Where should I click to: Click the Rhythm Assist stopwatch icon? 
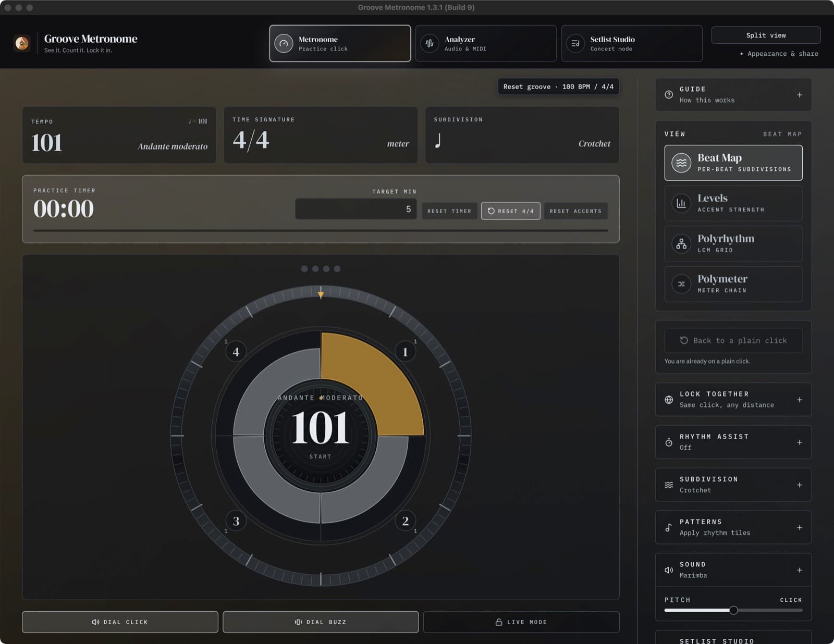669,442
